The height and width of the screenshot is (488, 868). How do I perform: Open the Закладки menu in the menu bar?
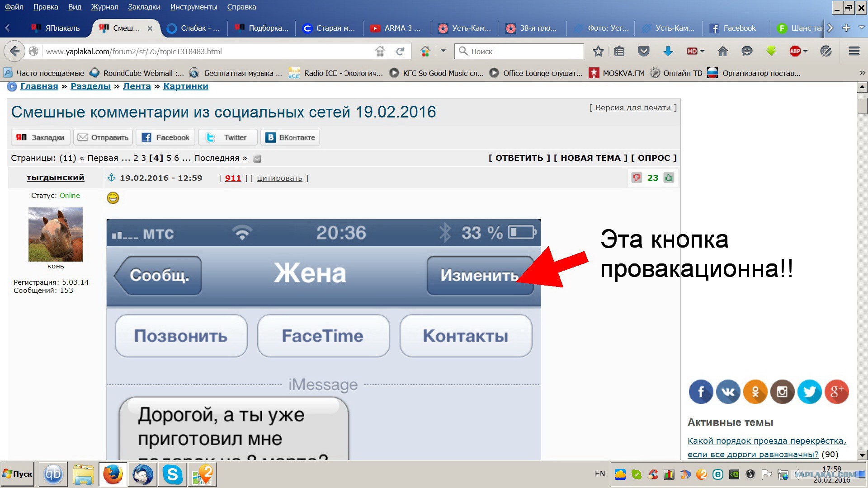144,7
